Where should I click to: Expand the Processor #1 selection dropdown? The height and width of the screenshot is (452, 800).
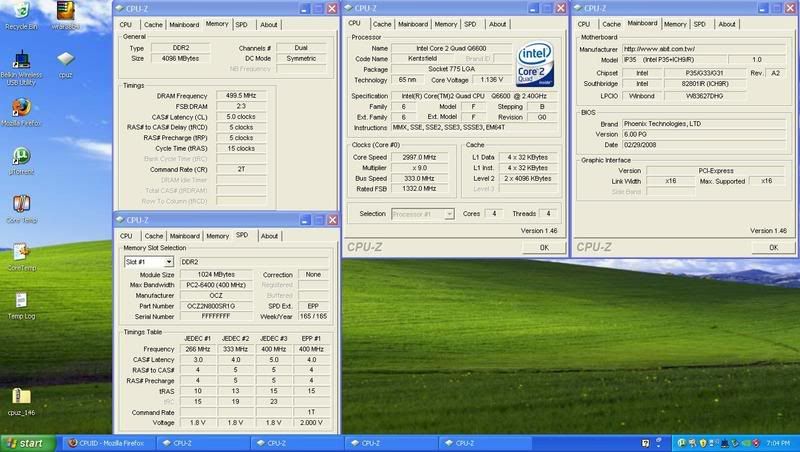tap(449, 214)
